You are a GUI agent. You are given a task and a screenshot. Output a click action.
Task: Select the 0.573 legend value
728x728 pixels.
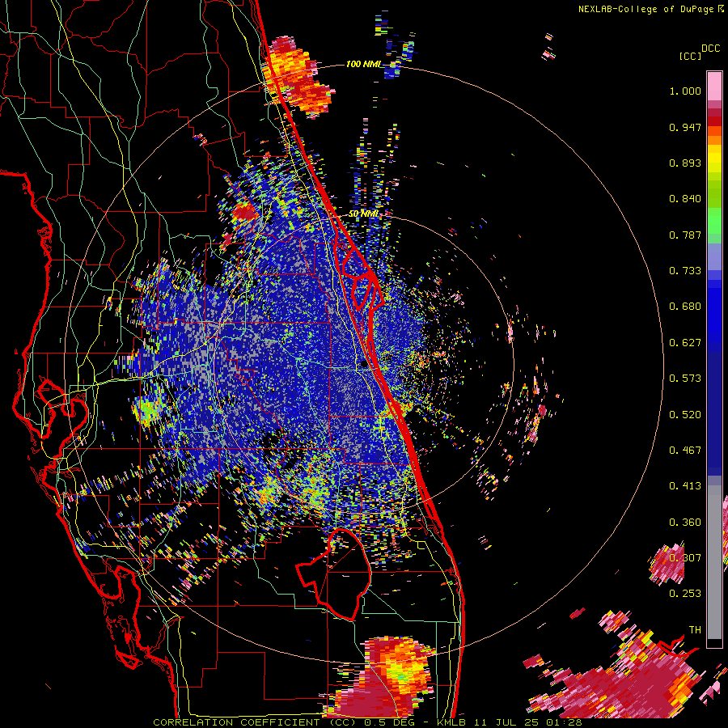[685, 379]
